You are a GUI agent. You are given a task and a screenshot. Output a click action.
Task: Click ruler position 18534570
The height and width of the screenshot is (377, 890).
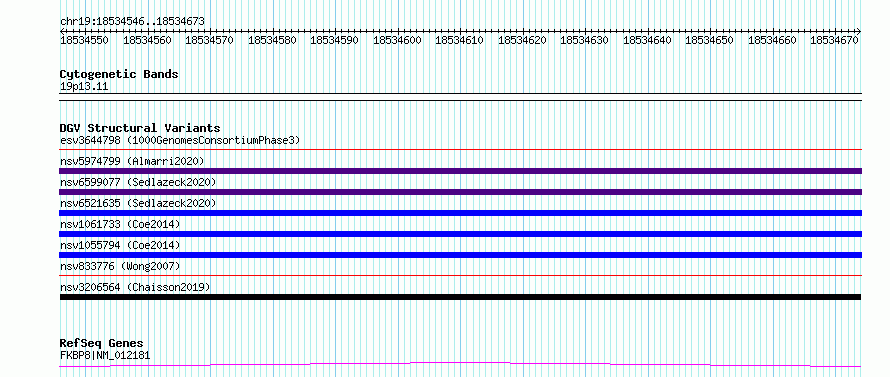coord(209,40)
